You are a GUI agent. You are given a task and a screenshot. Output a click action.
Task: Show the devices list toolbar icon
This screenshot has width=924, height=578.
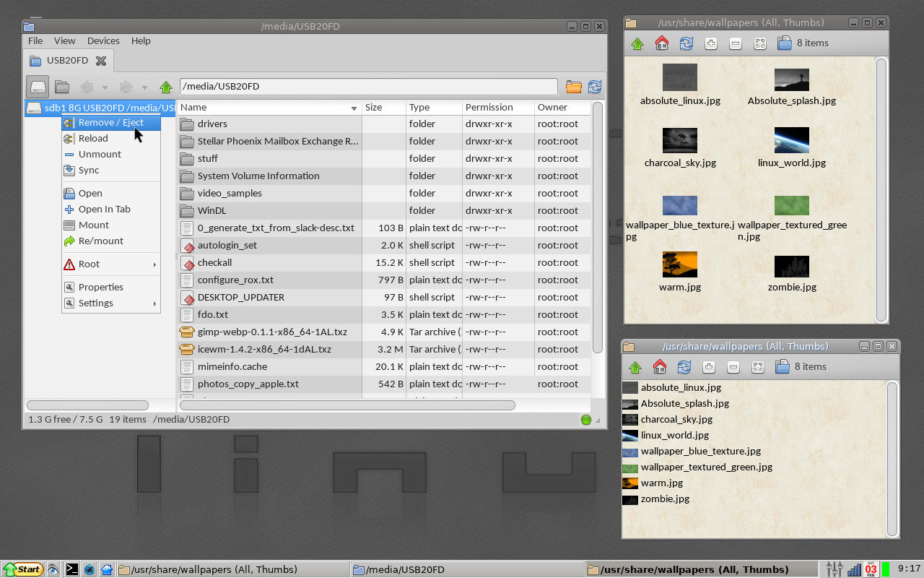point(38,87)
